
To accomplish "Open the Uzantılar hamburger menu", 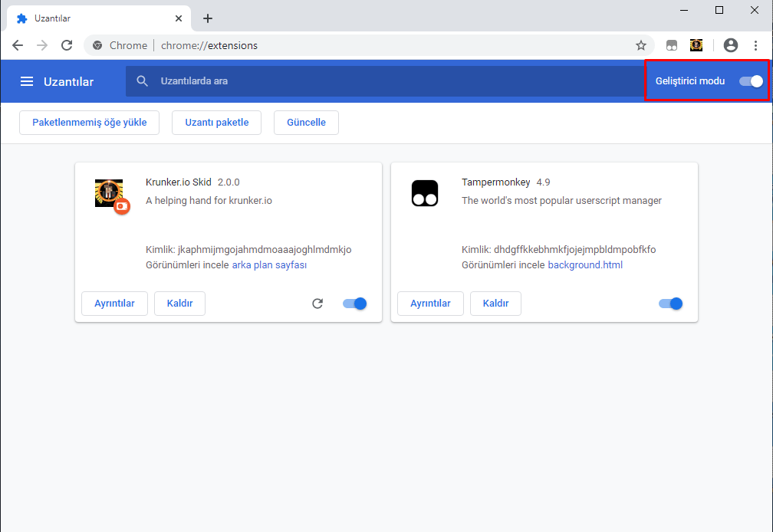I will 27,81.
